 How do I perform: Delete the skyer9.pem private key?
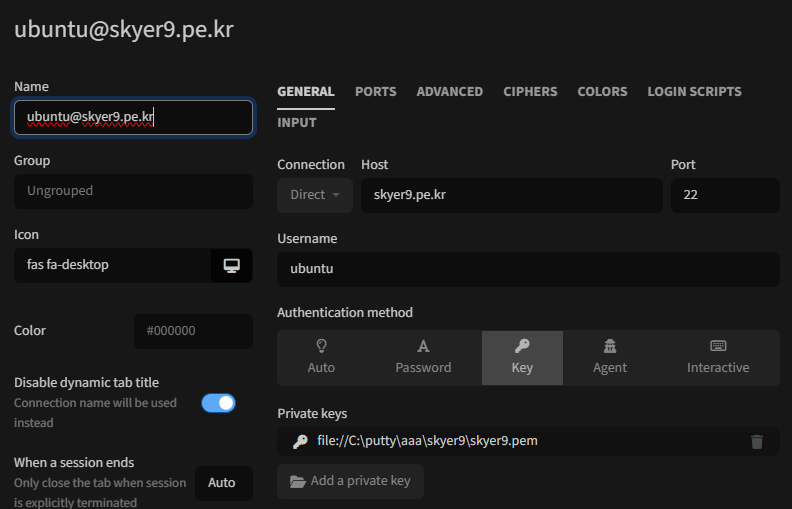[x=757, y=441]
